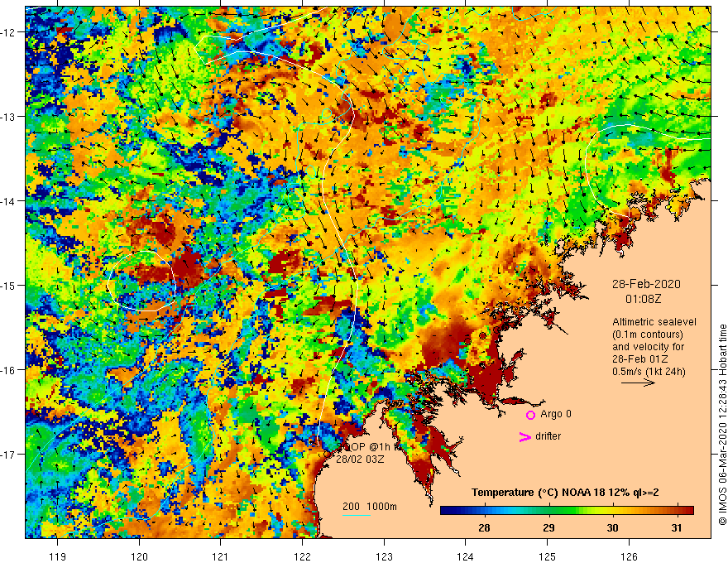Screen dimensions: 728x563
Task: Click the '28/02 03Z' annotation text
Action: coord(360,460)
